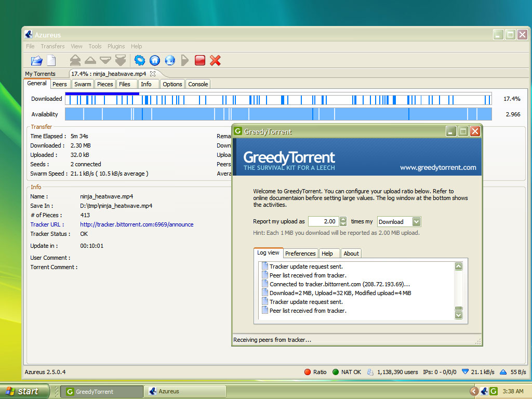Click the resize grip of GreedyTorrent window
Viewport: 532px width, 399px height.
(478, 342)
